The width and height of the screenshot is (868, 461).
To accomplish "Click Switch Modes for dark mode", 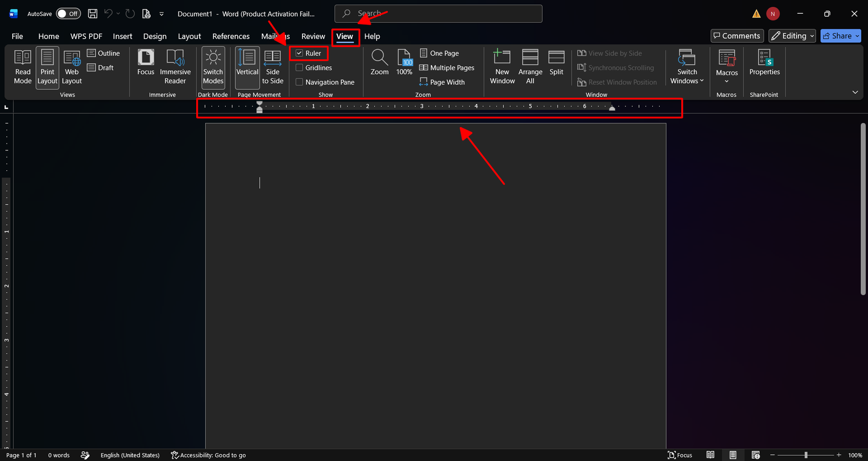I will (x=213, y=67).
